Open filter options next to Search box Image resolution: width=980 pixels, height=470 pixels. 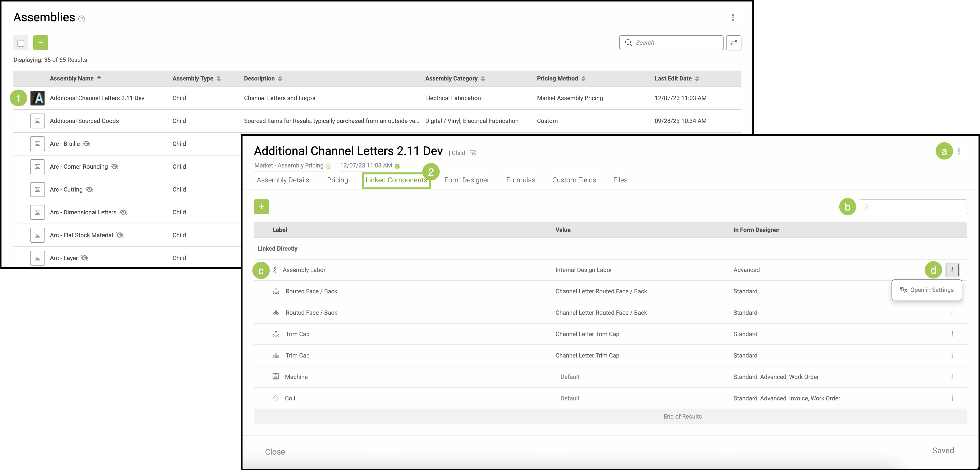coord(733,42)
